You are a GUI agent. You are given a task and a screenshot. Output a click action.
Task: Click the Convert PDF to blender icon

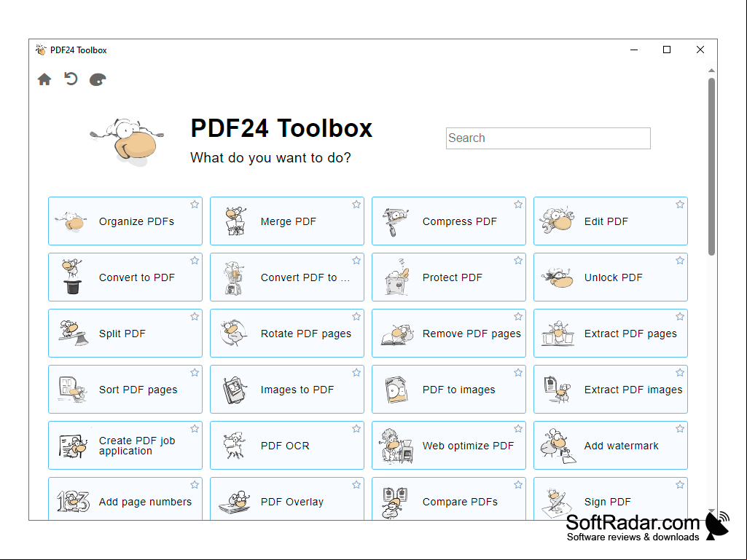point(235,277)
